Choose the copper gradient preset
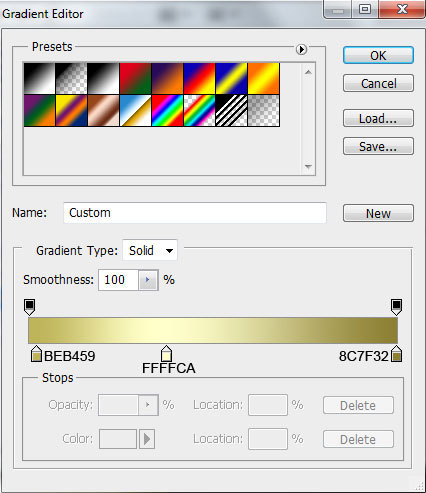The image size is (426, 493). (103, 111)
